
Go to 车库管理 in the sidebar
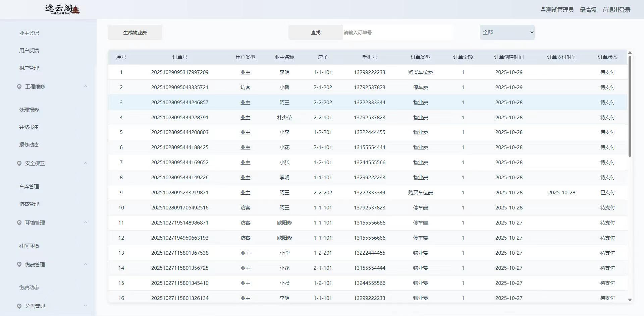coord(29,187)
